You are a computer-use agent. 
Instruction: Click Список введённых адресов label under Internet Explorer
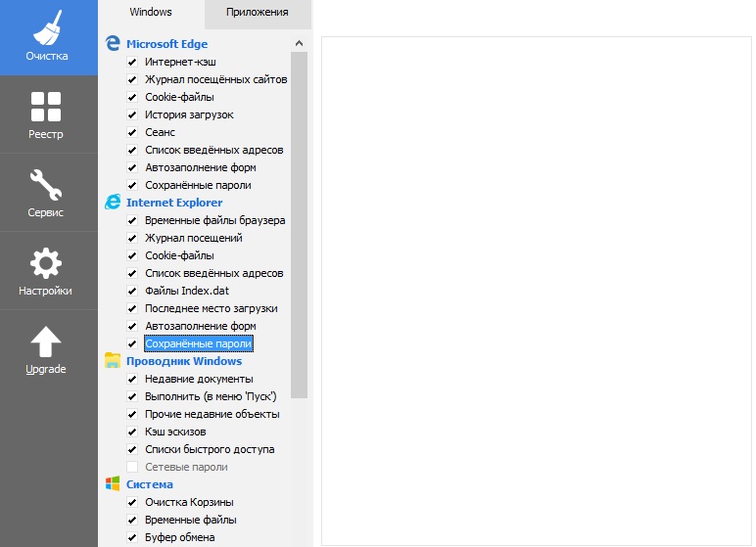click(x=214, y=273)
